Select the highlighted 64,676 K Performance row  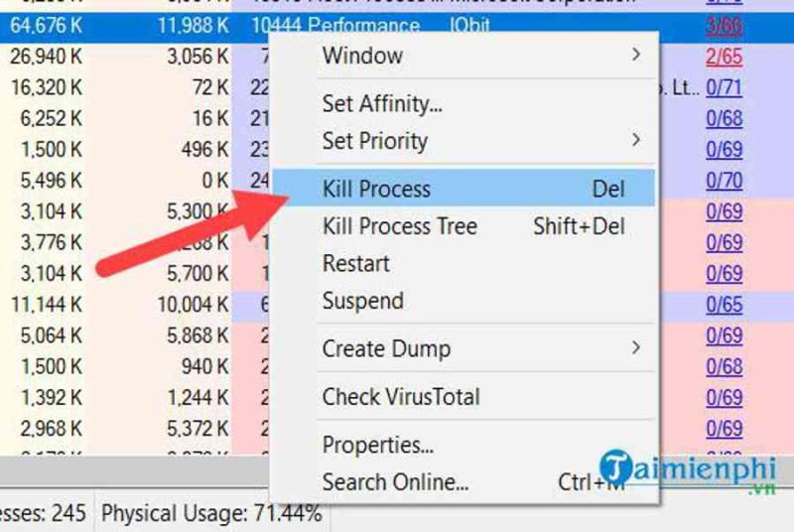tap(397, 26)
